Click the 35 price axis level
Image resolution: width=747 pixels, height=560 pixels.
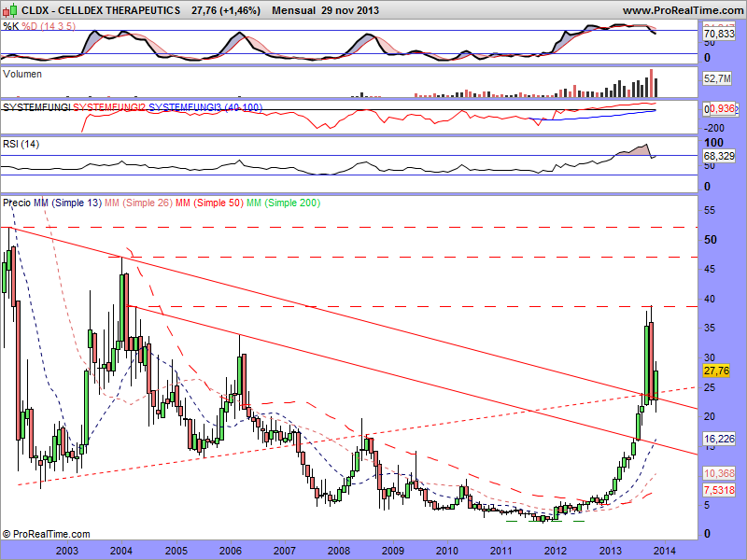[710, 329]
